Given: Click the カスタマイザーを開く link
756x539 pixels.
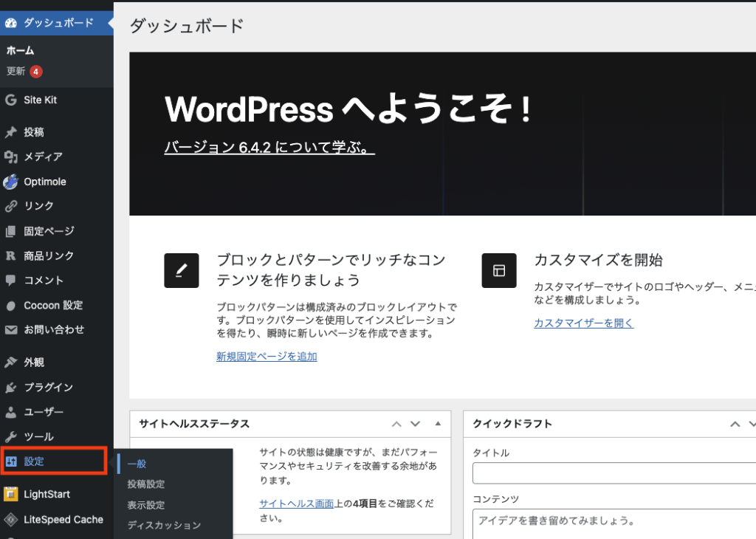Looking at the screenshot, I should pos(583,323).
